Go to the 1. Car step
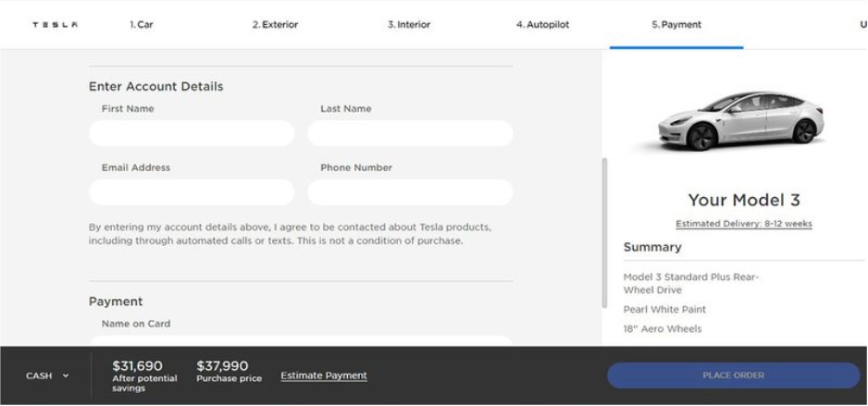 (x=142, y=25)
